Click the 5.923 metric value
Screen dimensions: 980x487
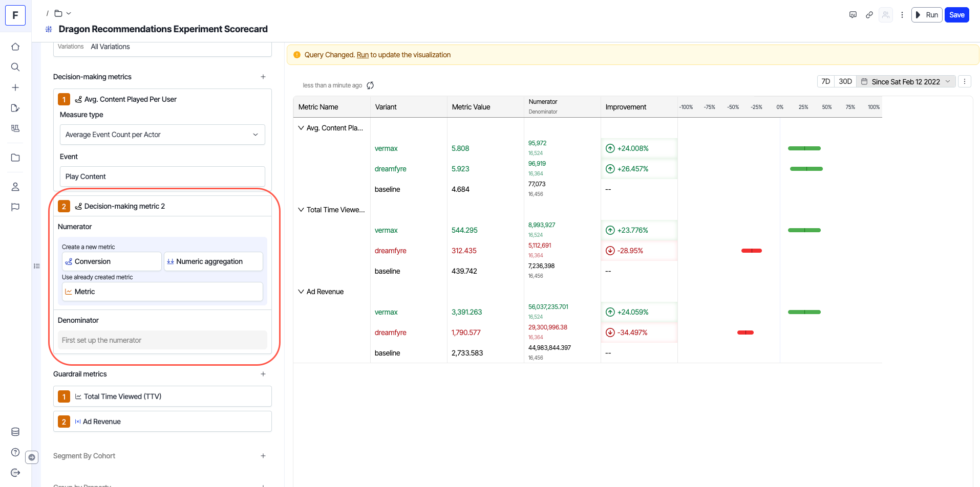460,169
